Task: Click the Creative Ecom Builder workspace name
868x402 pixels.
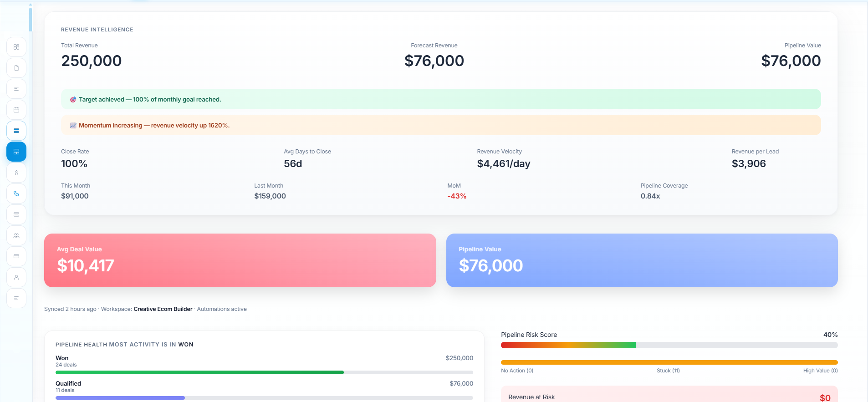Action: pos(163,309)
